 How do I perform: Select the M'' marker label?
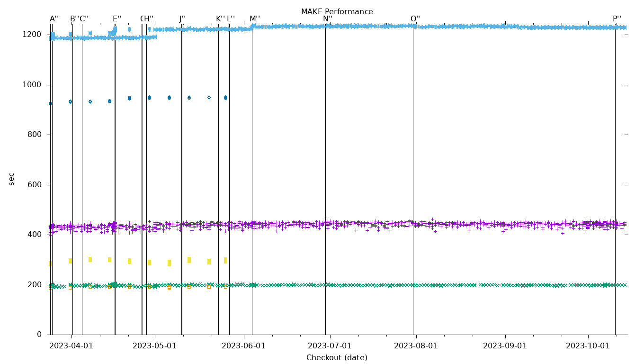click(x=255, y=19)
